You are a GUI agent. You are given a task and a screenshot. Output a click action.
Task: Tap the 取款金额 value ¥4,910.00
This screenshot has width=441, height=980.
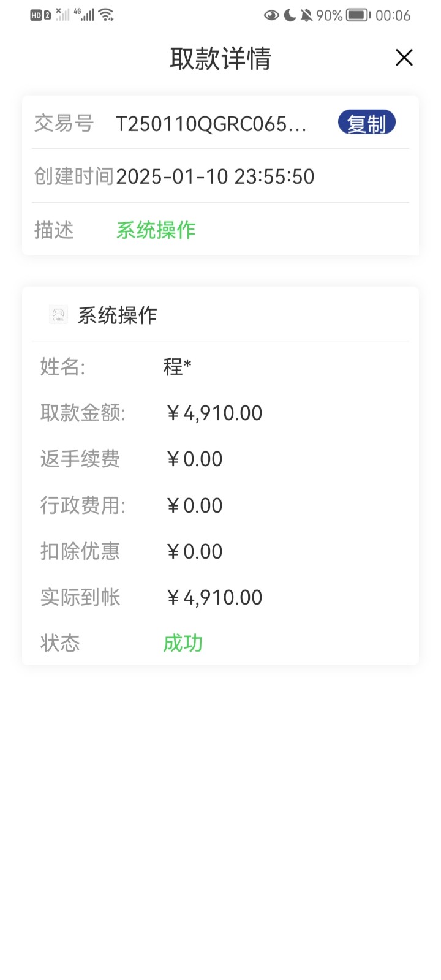pyautogui.click(x=214, y=413)
